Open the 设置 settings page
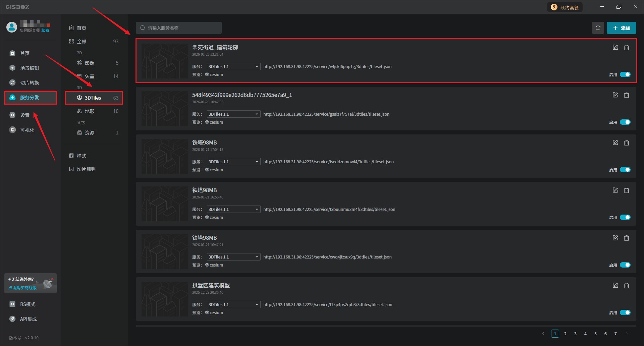This screenshot has height=346, width=644. [x=24, y=115]
